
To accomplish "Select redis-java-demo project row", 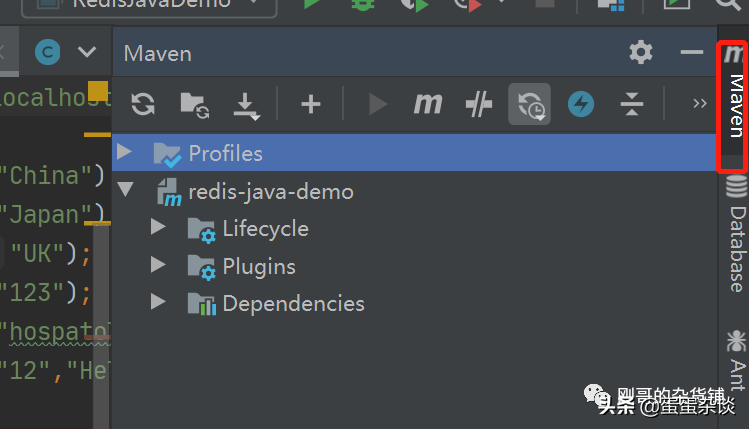I will (x=414, y=192).
